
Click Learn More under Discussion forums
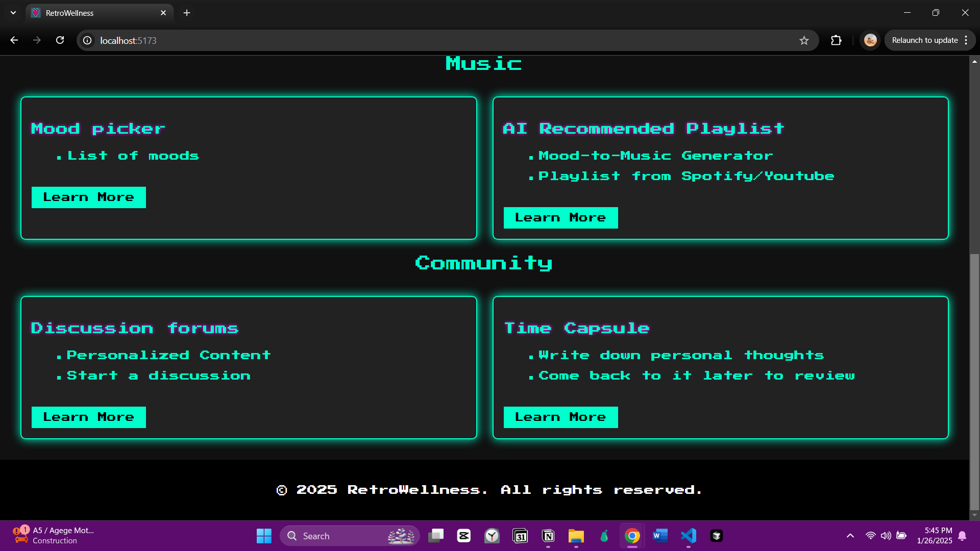(88, 417)
